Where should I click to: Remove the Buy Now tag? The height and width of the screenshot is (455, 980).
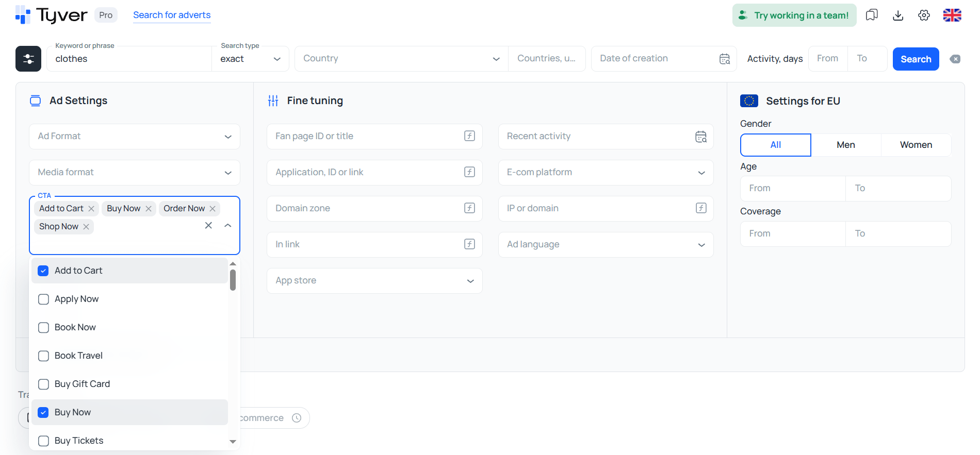tap(149, 209)
